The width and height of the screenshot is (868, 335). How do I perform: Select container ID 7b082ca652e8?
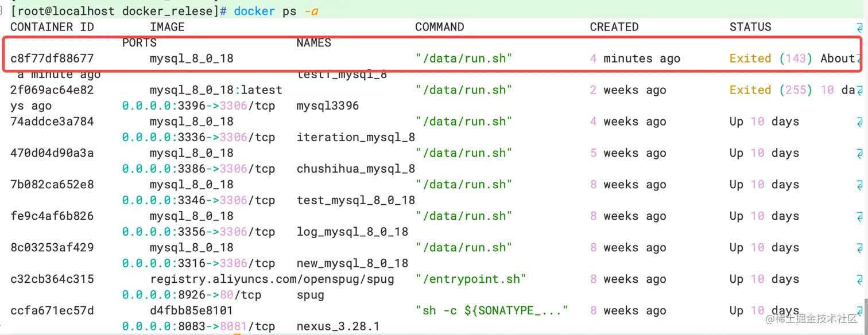pyautogui.click(x=52, y=185)
